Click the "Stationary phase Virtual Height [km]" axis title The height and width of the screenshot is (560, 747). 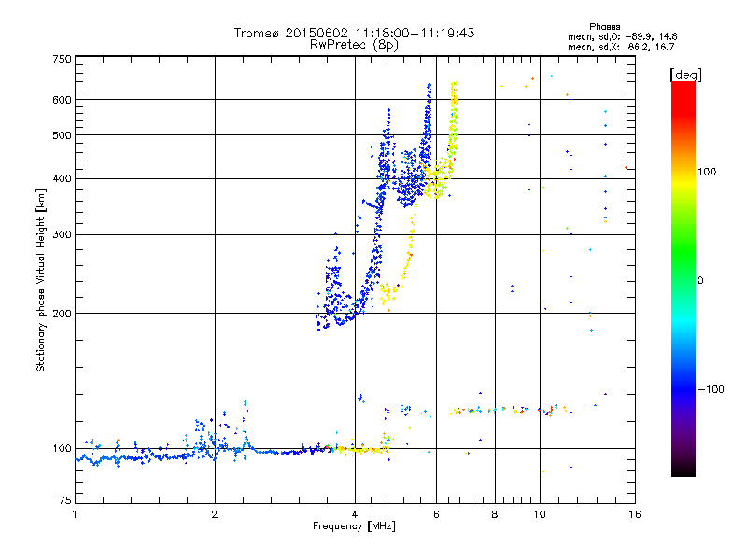[41, 281]
